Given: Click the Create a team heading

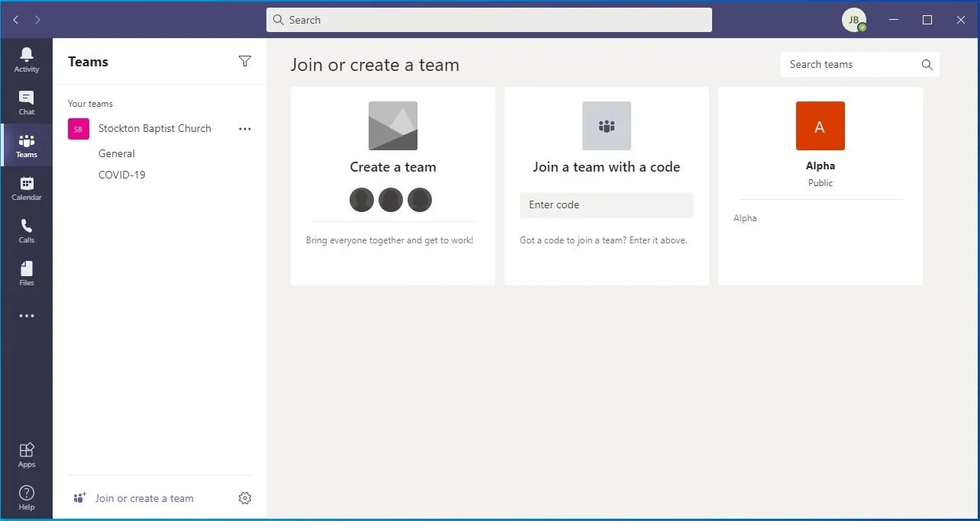Looking at the screenshot, I should pos(393,167).
